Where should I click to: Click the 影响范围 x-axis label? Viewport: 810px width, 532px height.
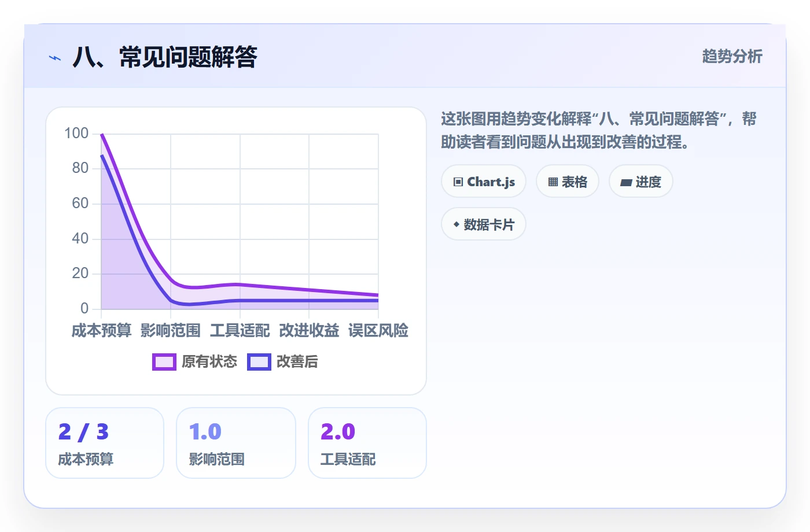tap(171, 331)
